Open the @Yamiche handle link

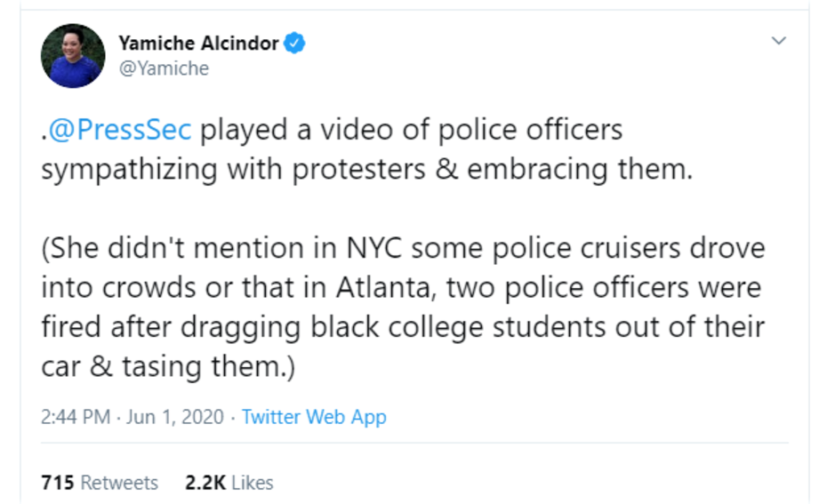(x=164, y=68)
